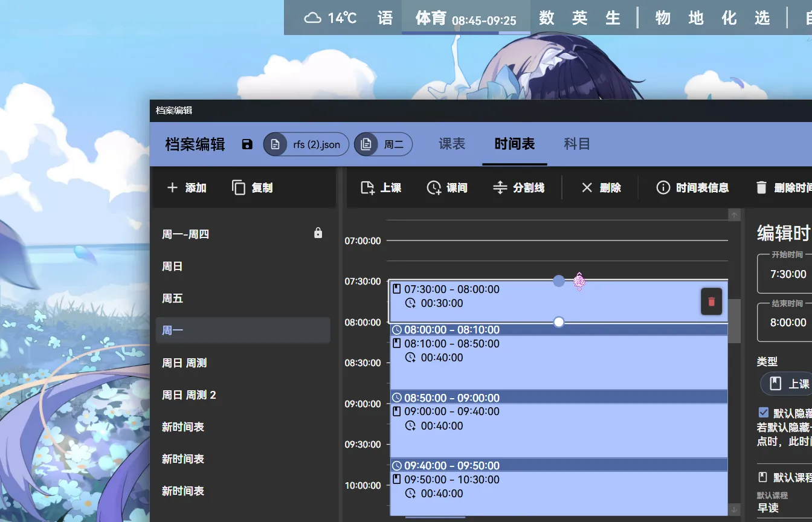Image resolution: width=812 pixels, height=522 pixels.
Task: Click the 删除 delete icon in the toolbar
Action: pyautogui.click(x=587, y=187)
